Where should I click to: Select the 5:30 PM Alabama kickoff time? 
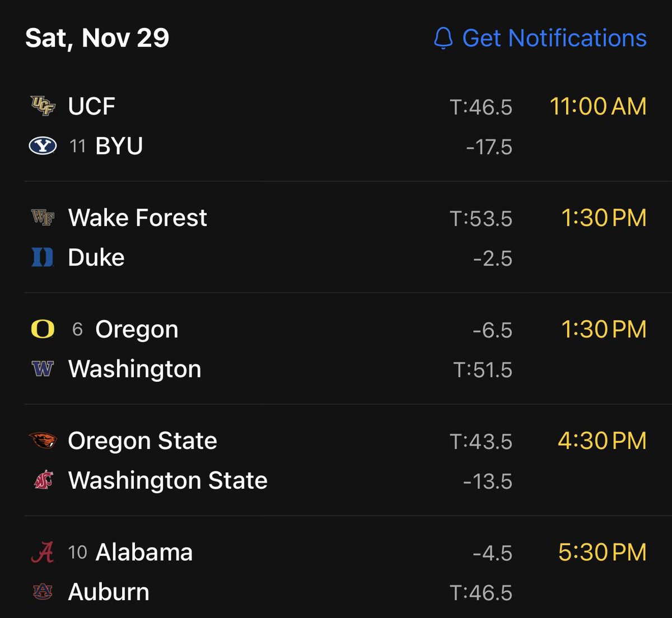[602, 553]
